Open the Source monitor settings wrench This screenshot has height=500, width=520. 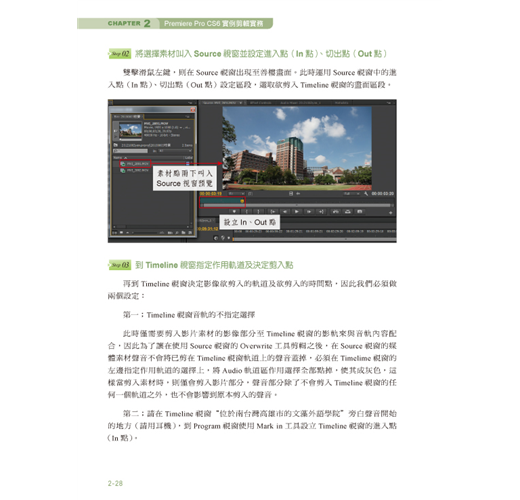tap(366, 193)
